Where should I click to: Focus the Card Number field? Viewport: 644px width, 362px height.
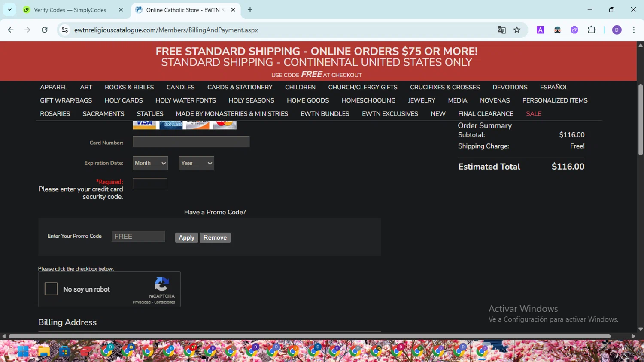tap(191, 142)
